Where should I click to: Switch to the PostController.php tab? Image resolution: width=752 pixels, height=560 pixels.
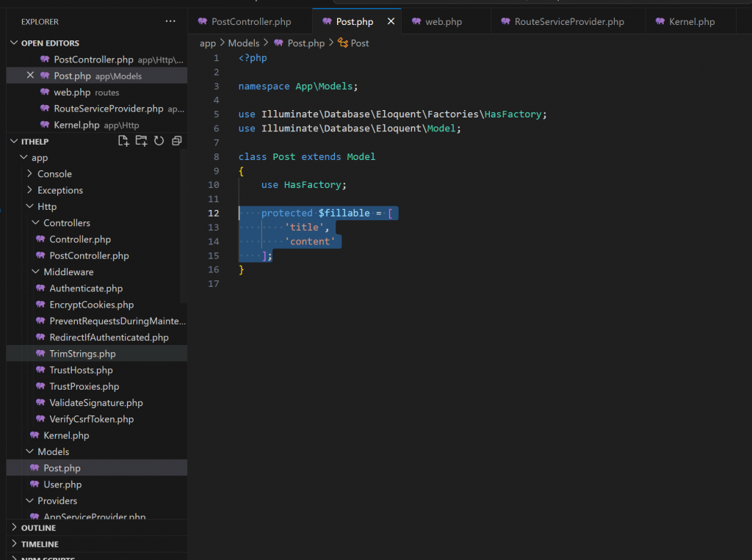pyautogui.click(x=251, y=21)
